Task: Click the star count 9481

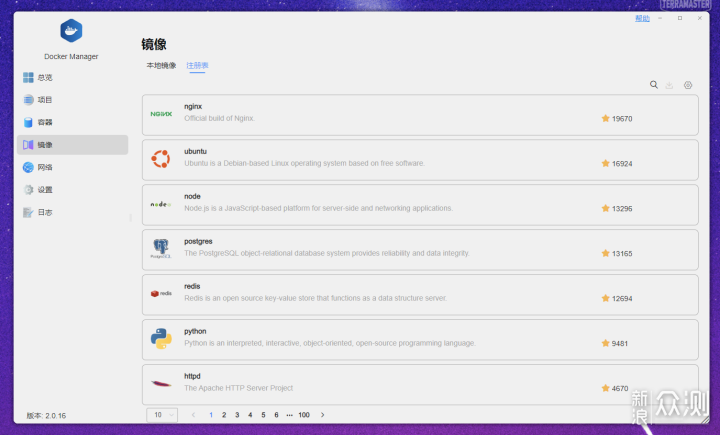Action: click(620, 344)
